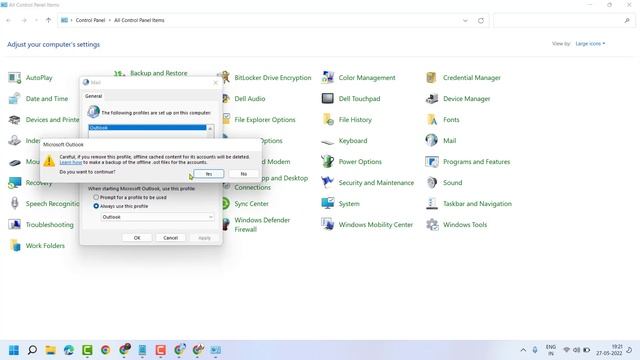Screen dimensions: 640x360
Task: Open Devices and Printers icon
Action: 15,120
